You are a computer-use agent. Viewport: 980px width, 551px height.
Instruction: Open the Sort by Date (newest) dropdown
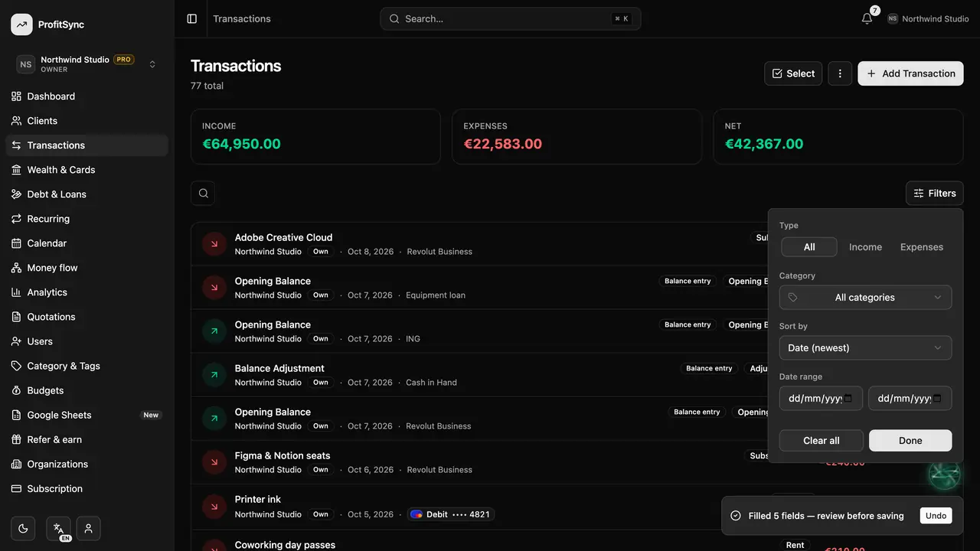(865, 348)
